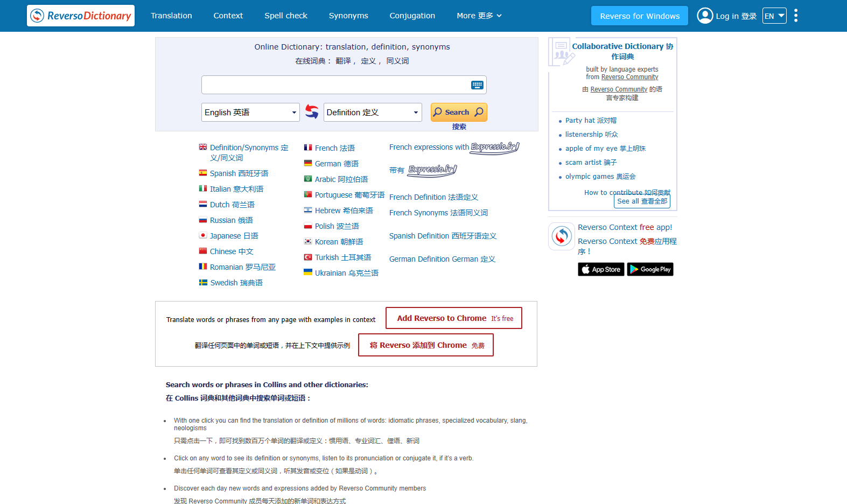
Task: Click the Swedish flag icon
Action: tap(203, 282)
